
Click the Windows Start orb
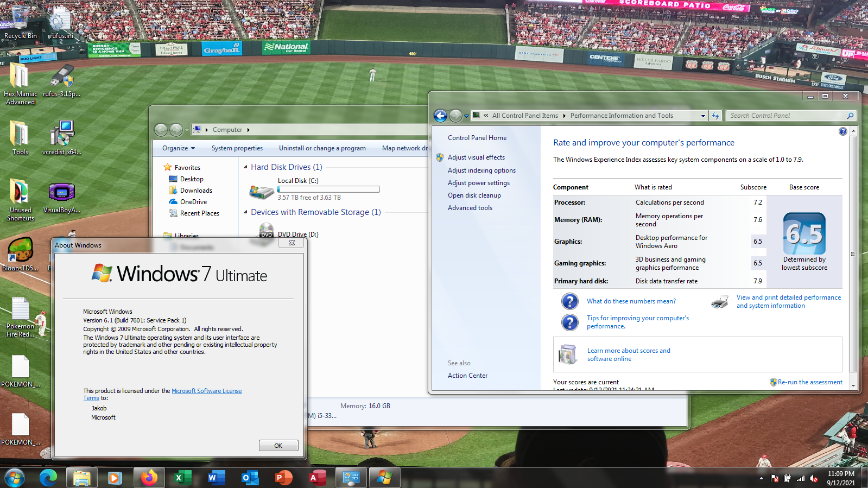[x=15, y=478]
